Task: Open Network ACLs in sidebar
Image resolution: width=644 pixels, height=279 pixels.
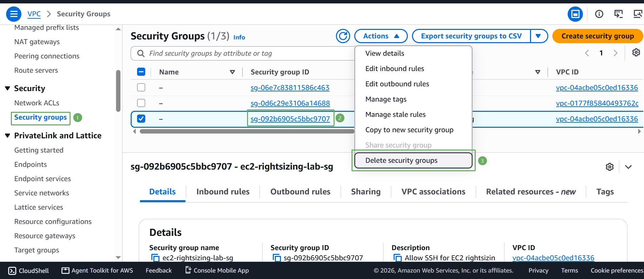Action: tap(37, 103)
